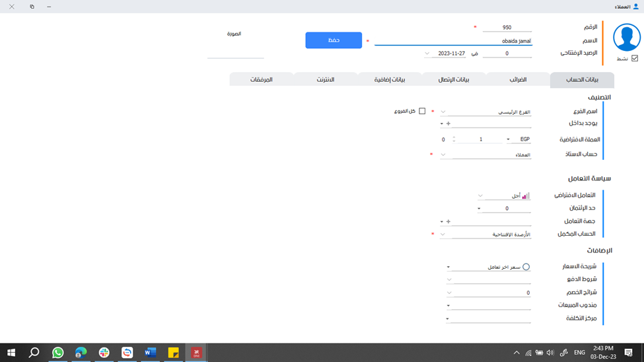The image size is (644, 362).
Task: Click the blue حفظ save button
Action: (334, 40)
